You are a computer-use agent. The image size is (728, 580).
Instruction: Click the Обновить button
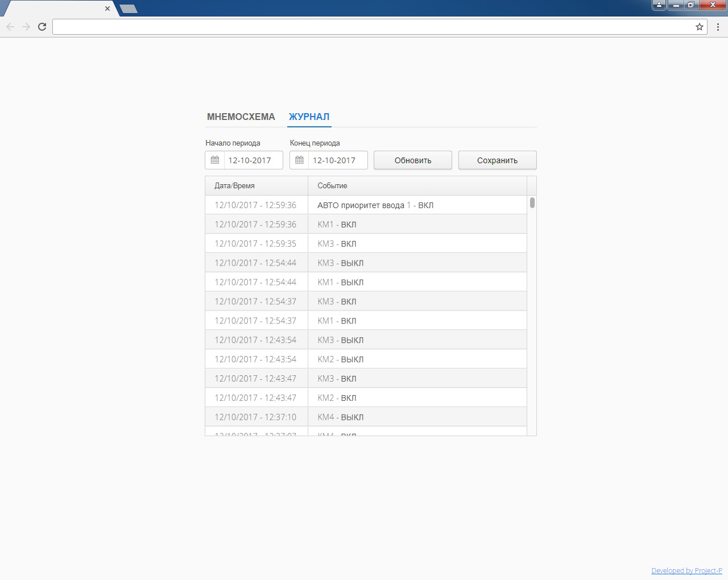(413, 160)
